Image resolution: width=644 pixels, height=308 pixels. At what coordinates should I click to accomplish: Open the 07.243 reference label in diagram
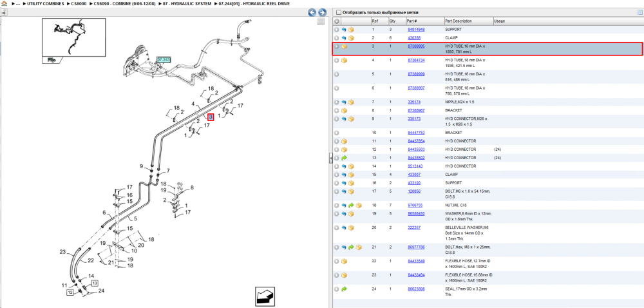(164, 59)
